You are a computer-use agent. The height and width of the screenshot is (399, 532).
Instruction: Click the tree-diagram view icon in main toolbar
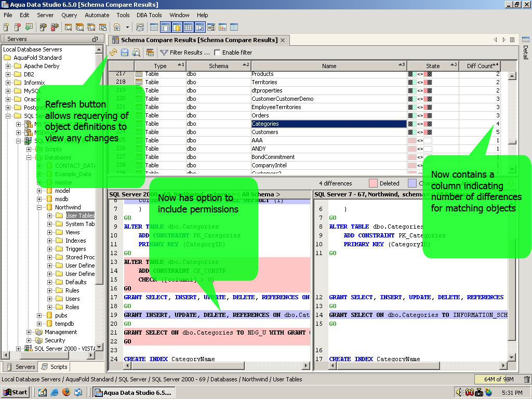211,27
